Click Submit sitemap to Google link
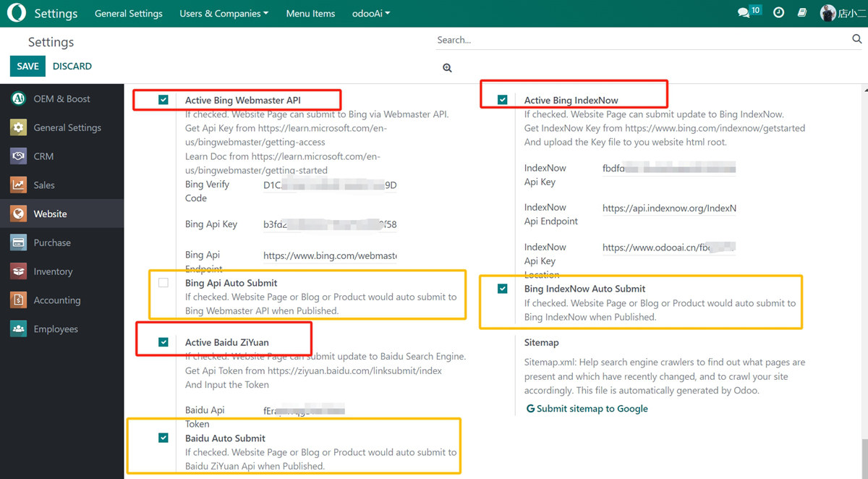This screenshot has width=868, height=479. tap(587, 409)
